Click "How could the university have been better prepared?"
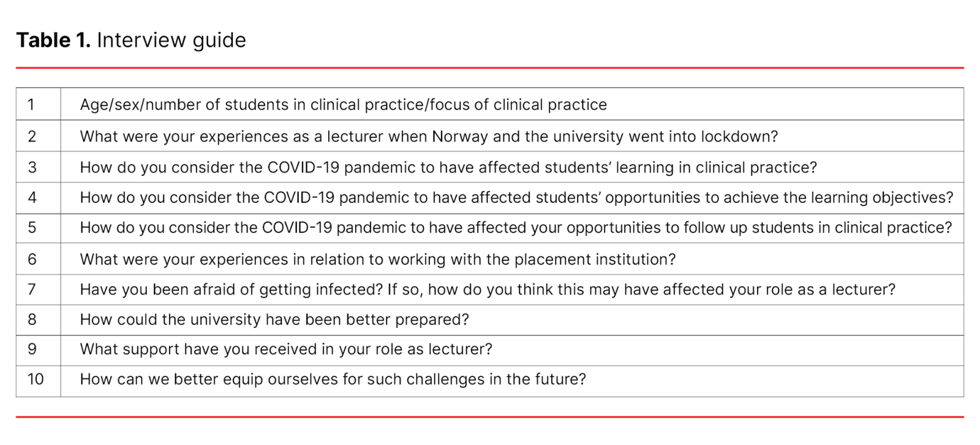This screenshot has width=980, height=445. click(274, 320)
